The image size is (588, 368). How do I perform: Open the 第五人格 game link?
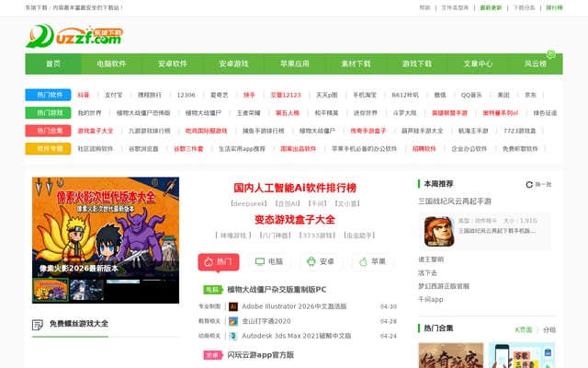click(x=288, y=113)
